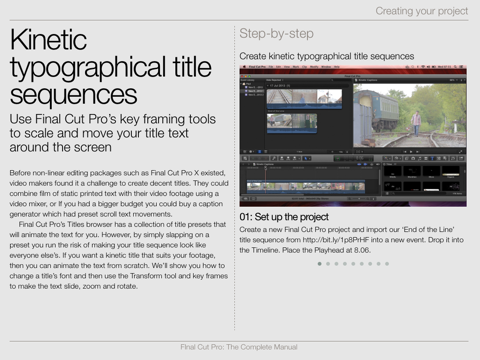
Task: Click Play button under the viewer in screenshot
Action: (x=411, y=152)
